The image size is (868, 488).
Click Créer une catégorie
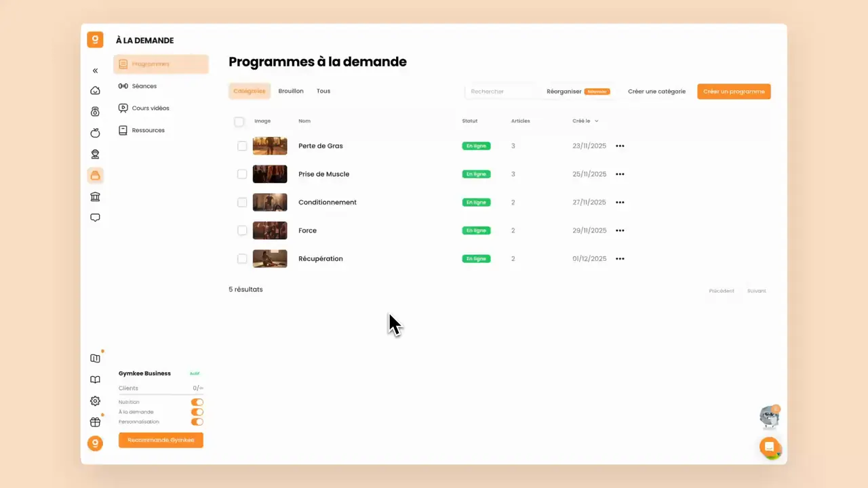(x=656, y=91)
